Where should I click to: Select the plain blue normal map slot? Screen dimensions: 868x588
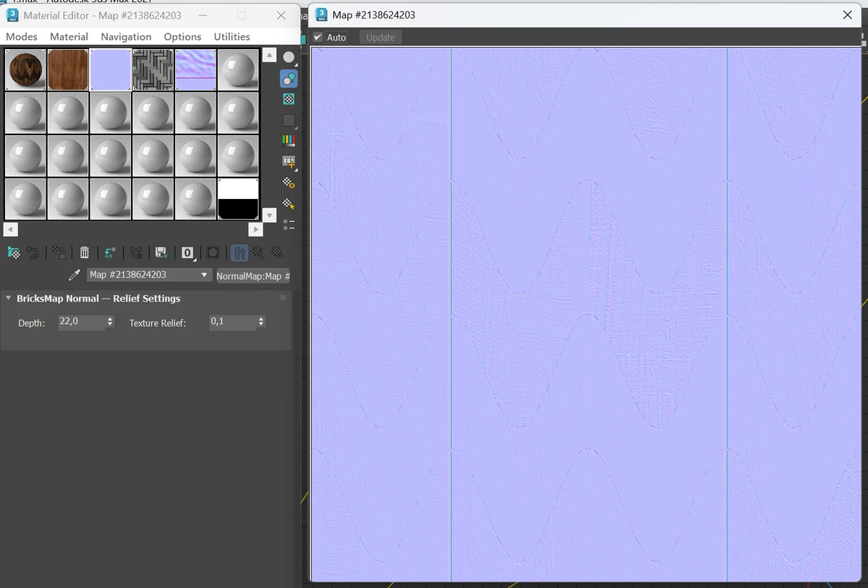pyautogui.click(x=111, y=69)
